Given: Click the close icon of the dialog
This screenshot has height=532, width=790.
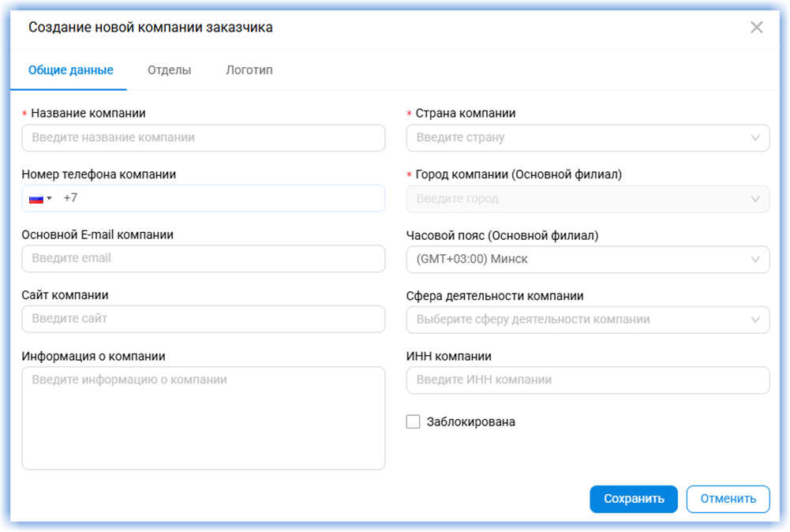Looking at the screenshot, I should (x=756, y=26).
